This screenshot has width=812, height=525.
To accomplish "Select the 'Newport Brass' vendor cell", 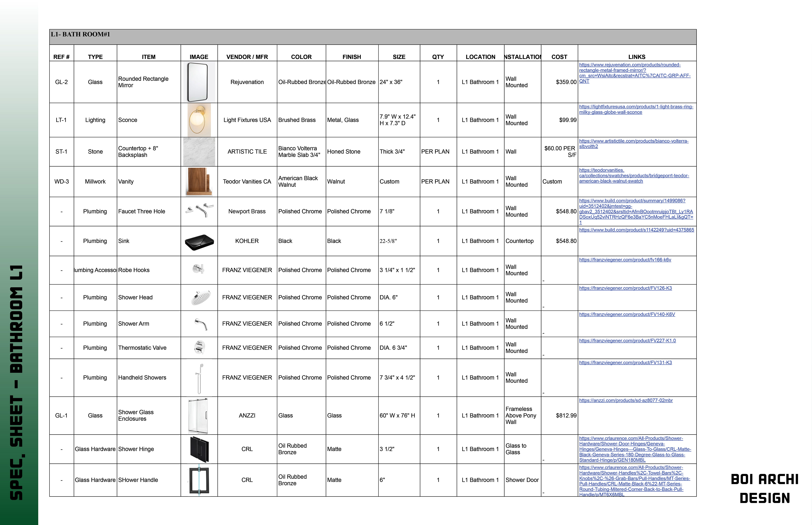I will point(247,211).
